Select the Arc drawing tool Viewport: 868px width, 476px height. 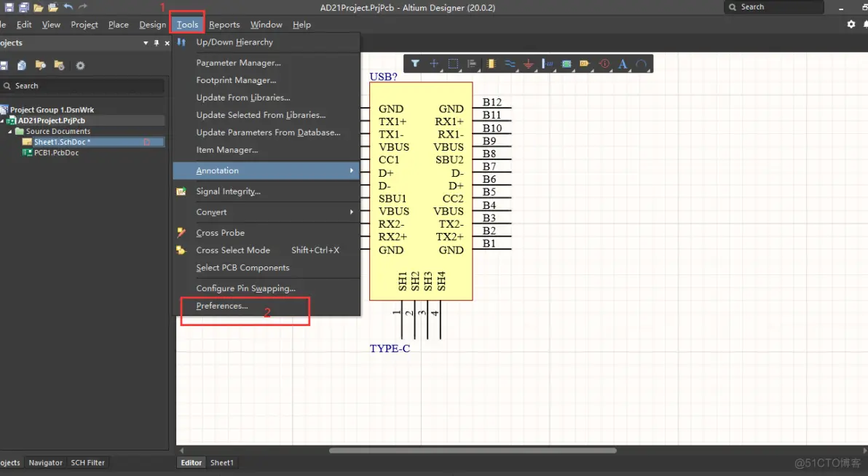(x=641, y=63)
